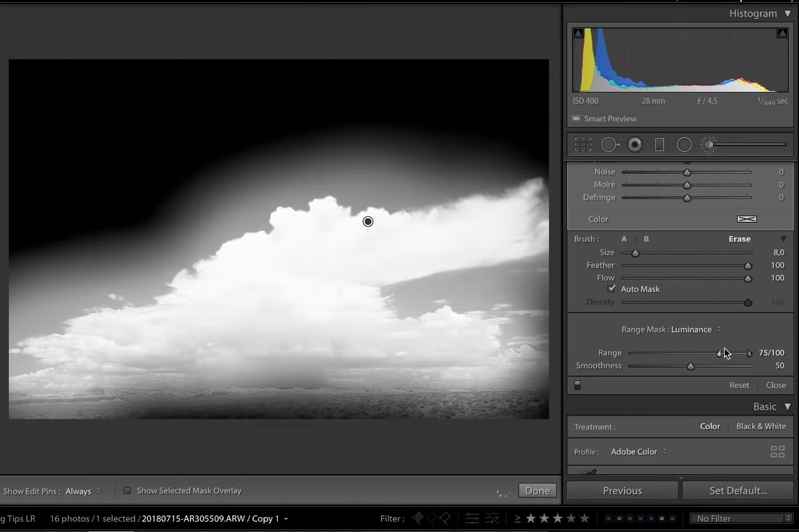
Task: Adjust the Moiré slider handle
Action: pyautogui.click(x=687, y=185)
